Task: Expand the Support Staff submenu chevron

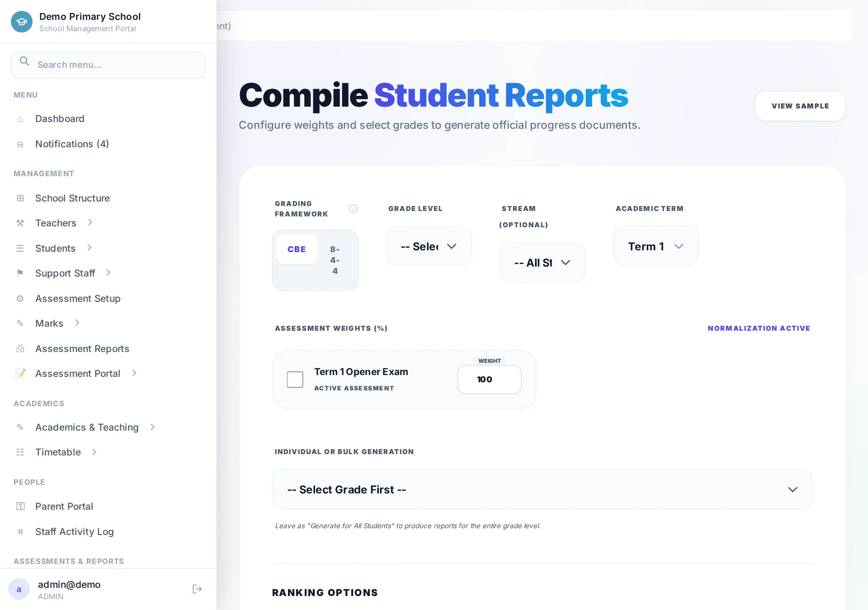Action: [108, 272]
